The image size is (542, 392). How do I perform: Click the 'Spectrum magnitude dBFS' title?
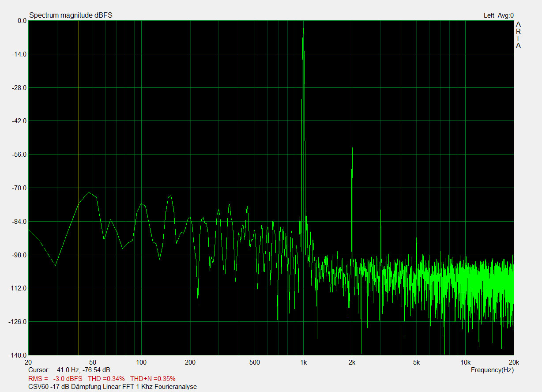[71, 15]
